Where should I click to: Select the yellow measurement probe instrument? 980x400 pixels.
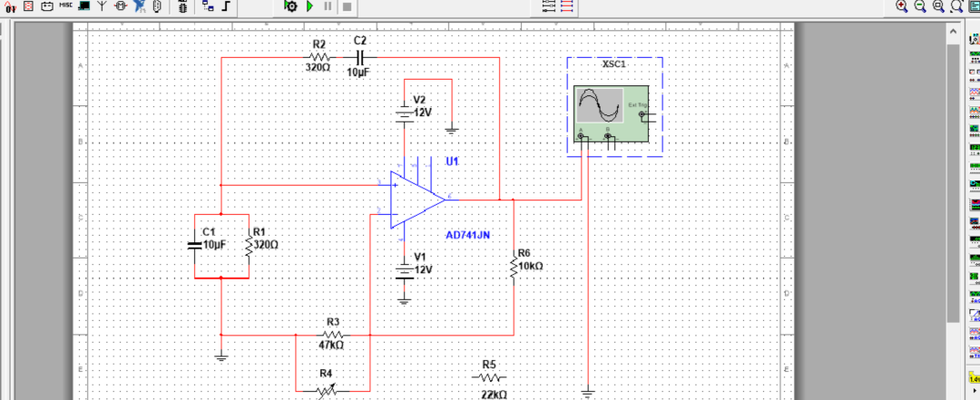click(975, 378)
